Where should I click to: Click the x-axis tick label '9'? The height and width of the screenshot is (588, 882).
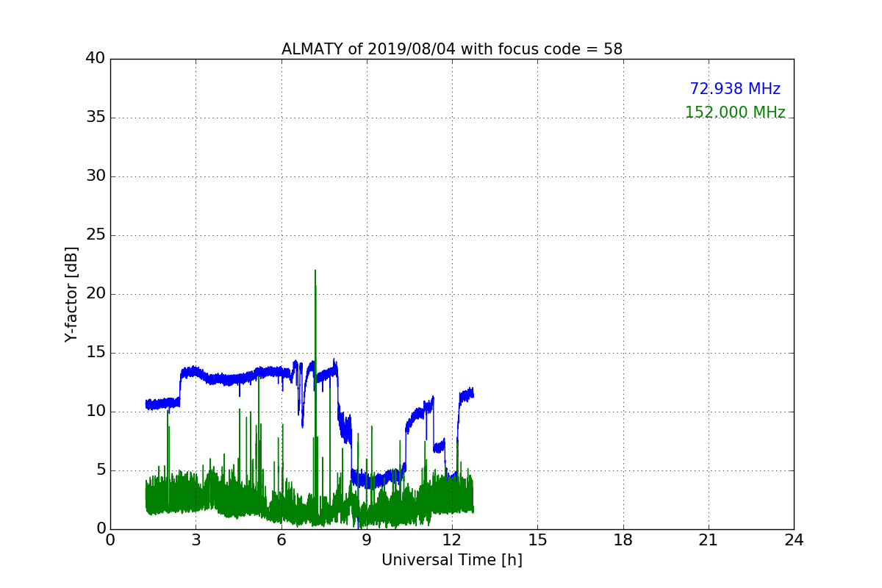point(367,539)
